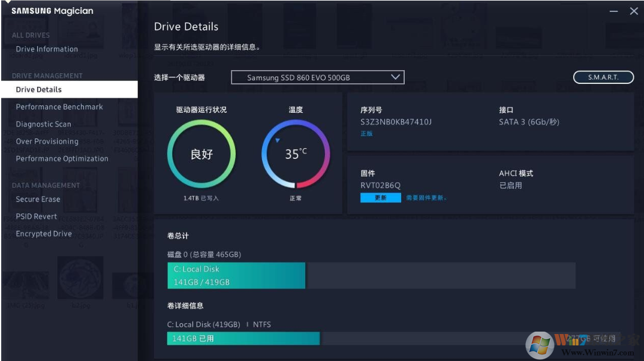Click the 正版 link under serial number

click(366, 134)
